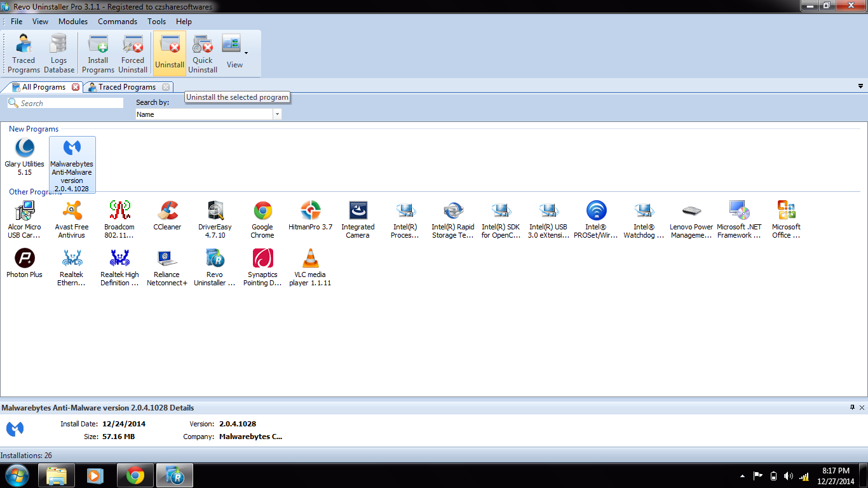Select Revo Uninstaller program entry
The height and width of the screenshot is (488, 868).
pos(215,268)
